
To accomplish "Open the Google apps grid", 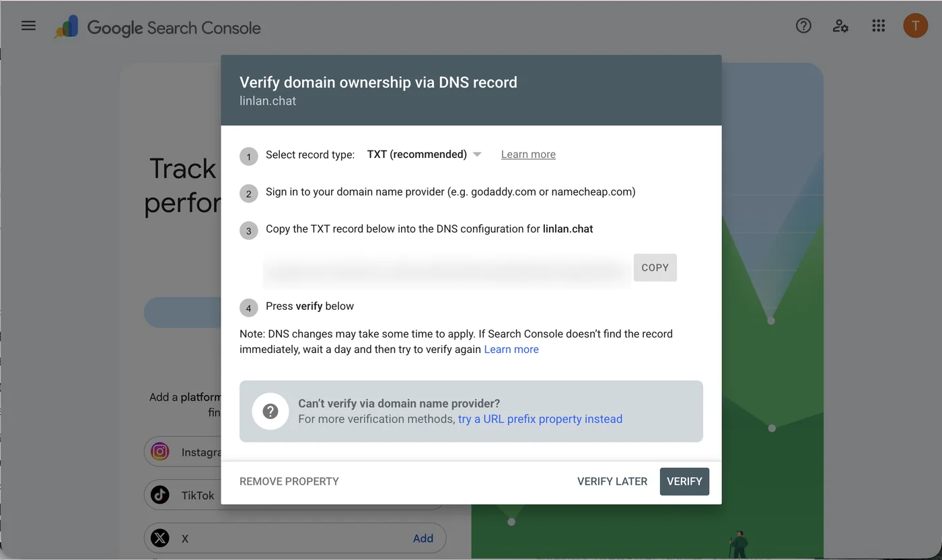I will coord(878,26).
